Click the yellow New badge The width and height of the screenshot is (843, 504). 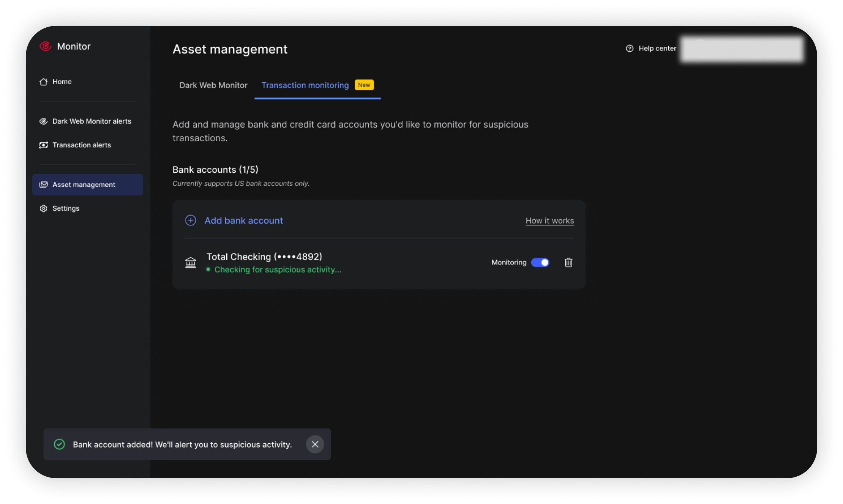tap(364, 85)
